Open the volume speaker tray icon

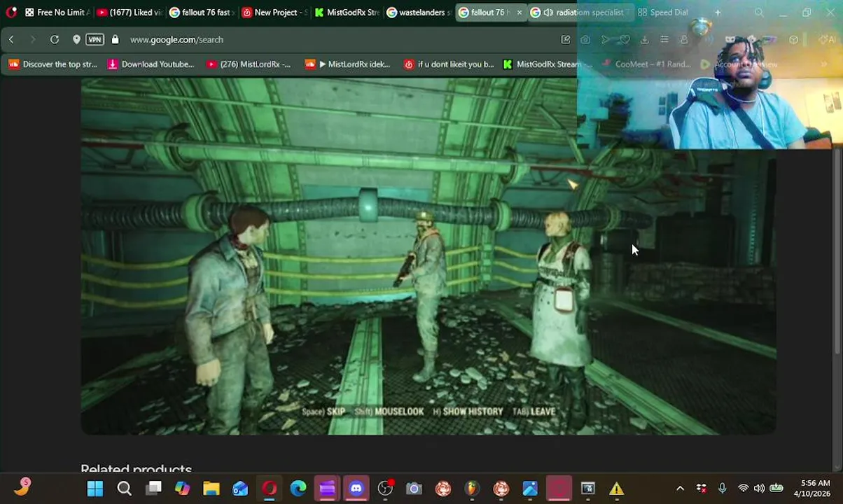point(759,489)
